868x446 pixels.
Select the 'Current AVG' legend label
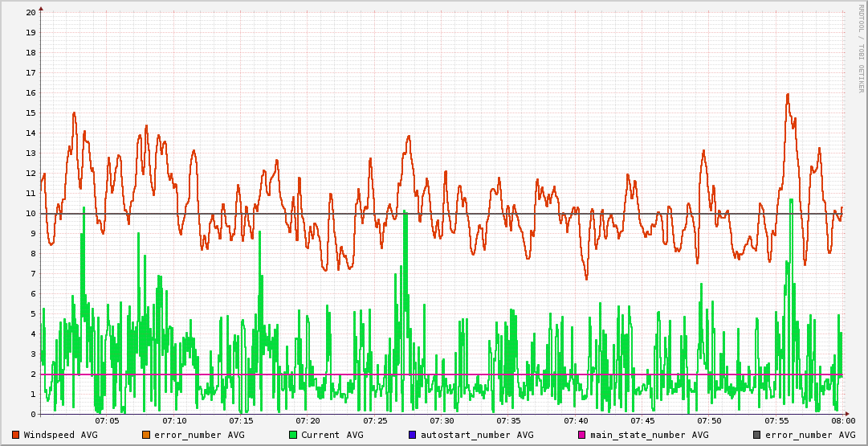(x=332, y=435)
